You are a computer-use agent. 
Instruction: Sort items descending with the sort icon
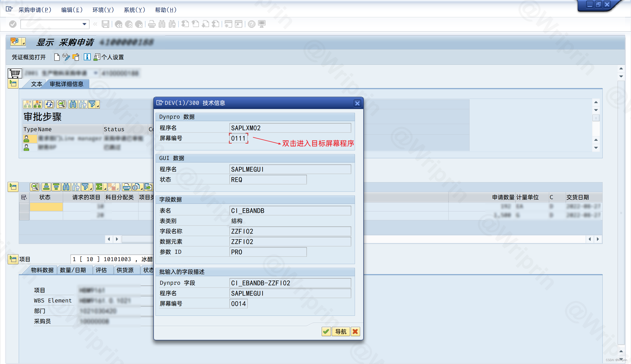point(55,187)
